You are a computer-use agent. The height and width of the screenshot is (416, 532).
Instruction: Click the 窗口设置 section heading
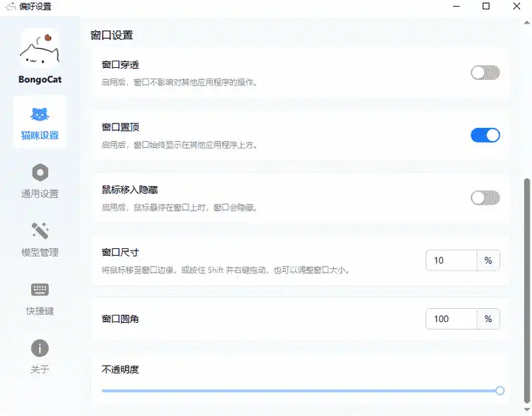click(112, 35)
